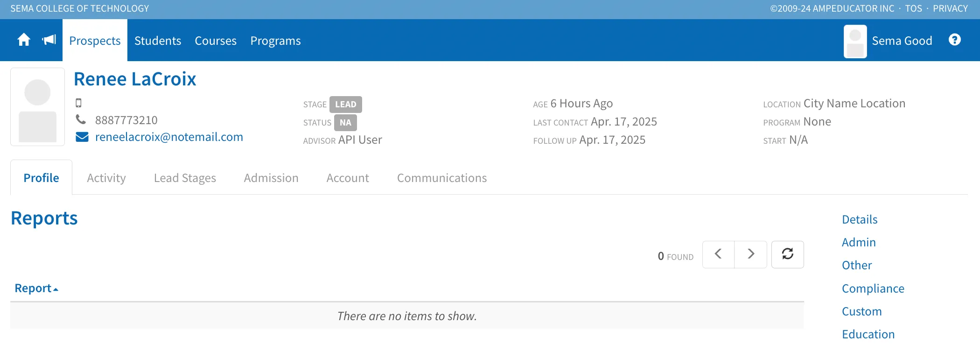980x350 pixels.
Task: Click the Renee LaCroix name heading
Action: [x=135, y=79]
